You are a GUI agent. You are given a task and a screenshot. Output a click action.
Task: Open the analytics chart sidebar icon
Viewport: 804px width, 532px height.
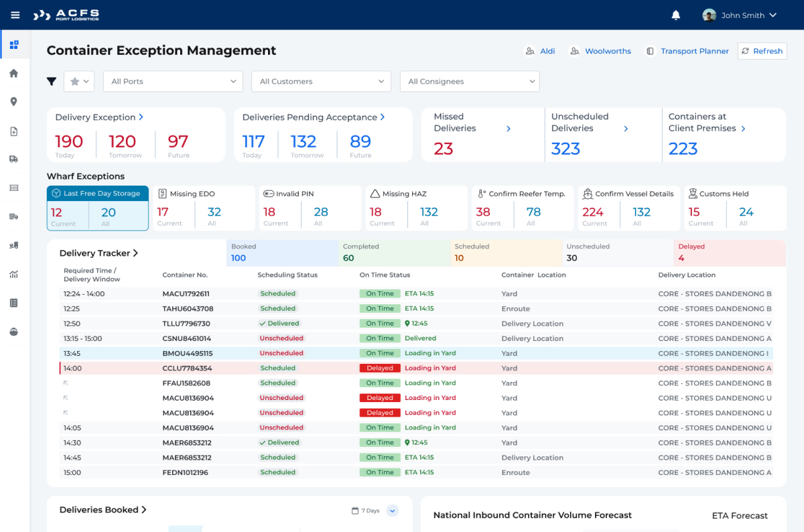click(x=13, y=274)
